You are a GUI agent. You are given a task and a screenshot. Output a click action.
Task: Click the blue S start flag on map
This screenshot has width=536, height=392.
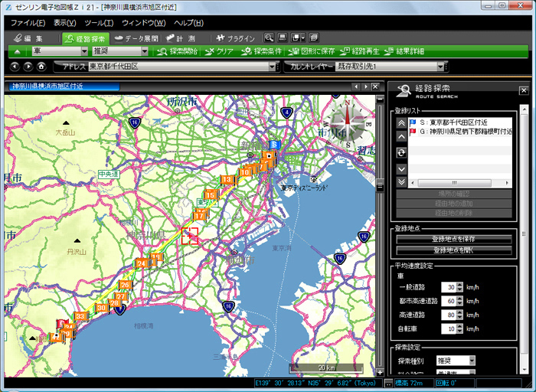(274, 145)
